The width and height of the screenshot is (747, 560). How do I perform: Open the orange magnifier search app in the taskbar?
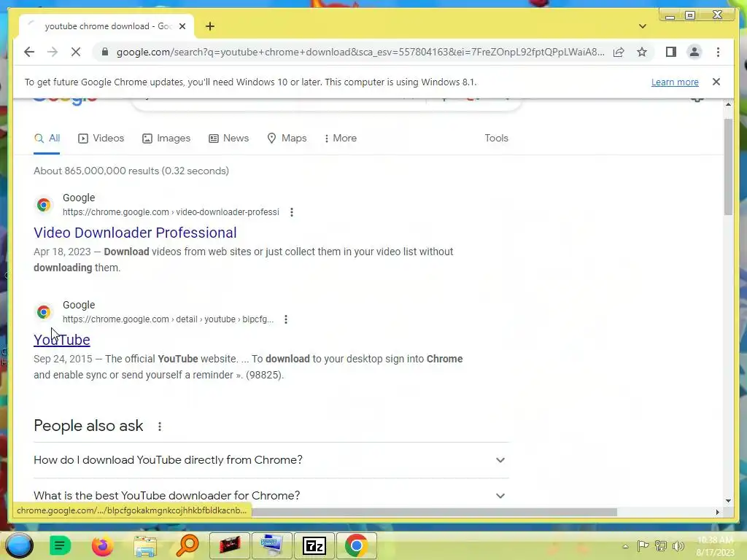coord(187,545)
